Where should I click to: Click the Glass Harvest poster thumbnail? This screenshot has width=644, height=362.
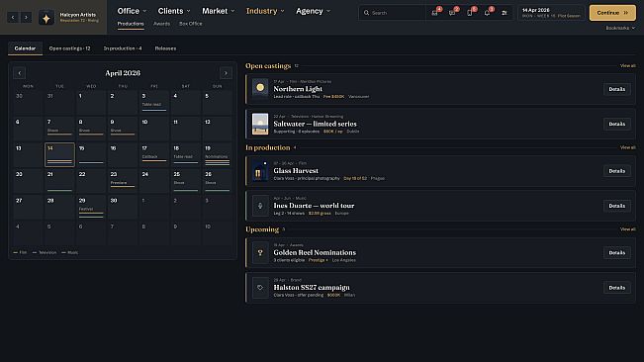260,171
